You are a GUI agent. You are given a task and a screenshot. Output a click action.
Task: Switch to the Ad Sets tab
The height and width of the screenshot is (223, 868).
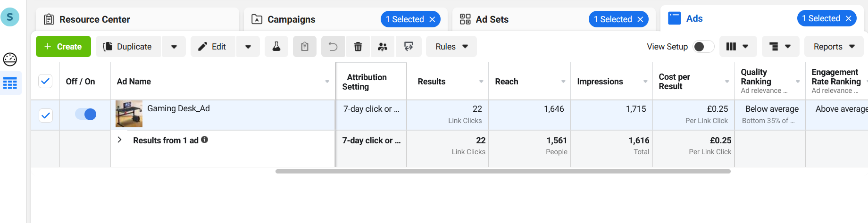coord(492,19)
